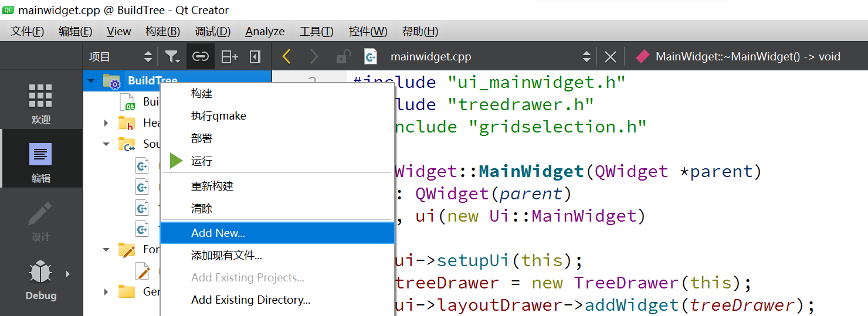Click "treedrawer.h" in the code editor

coord(520,104)
